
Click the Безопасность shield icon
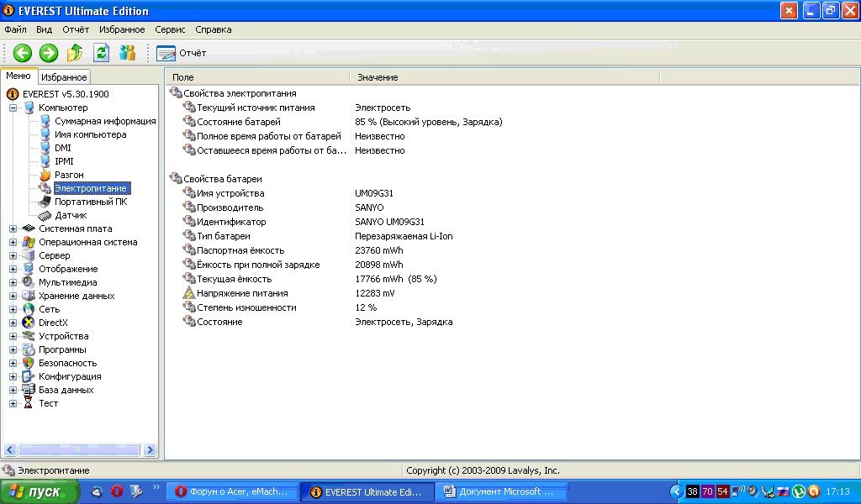pos(29,363)
